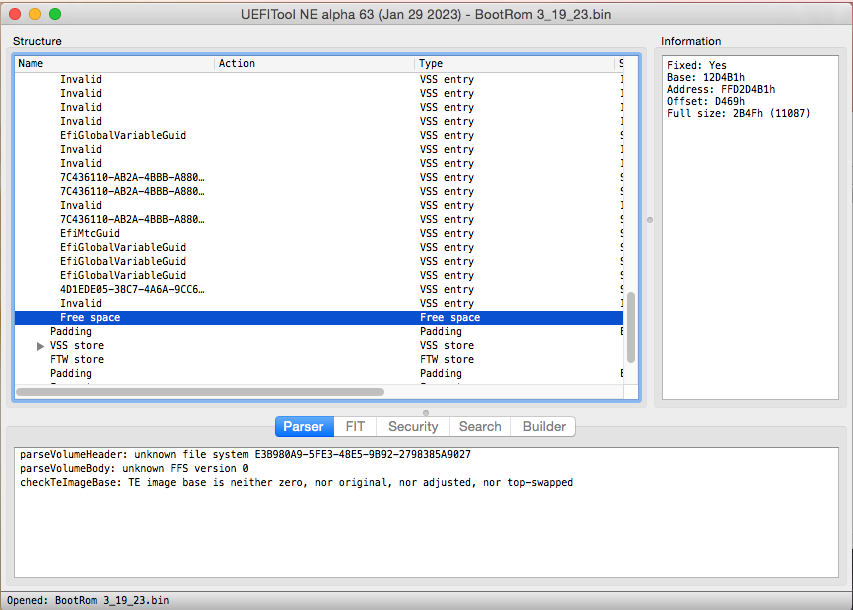Screen dimensions: 853x610
Task: Click the checkTeImageBase message line
Action: 296,483
